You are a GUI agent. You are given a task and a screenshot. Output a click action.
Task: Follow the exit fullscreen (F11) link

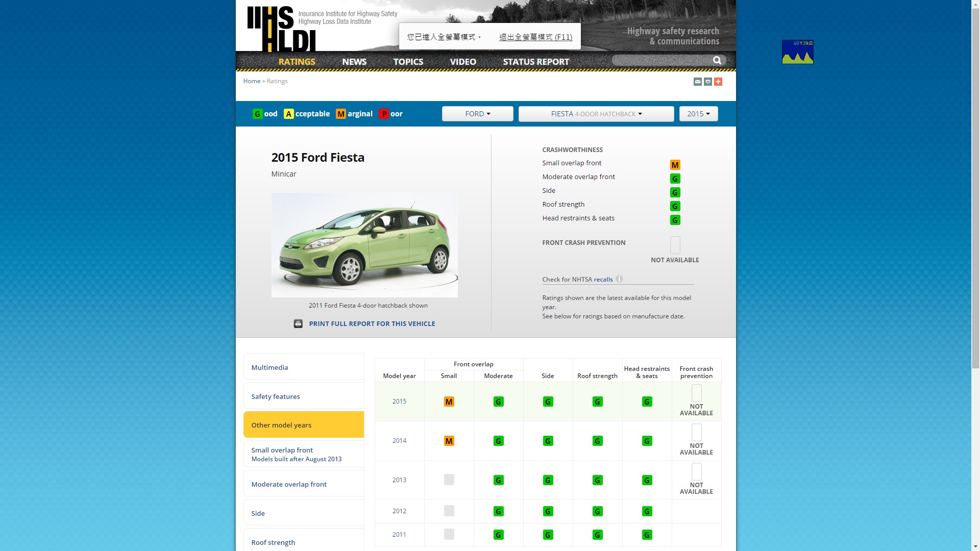535,37
